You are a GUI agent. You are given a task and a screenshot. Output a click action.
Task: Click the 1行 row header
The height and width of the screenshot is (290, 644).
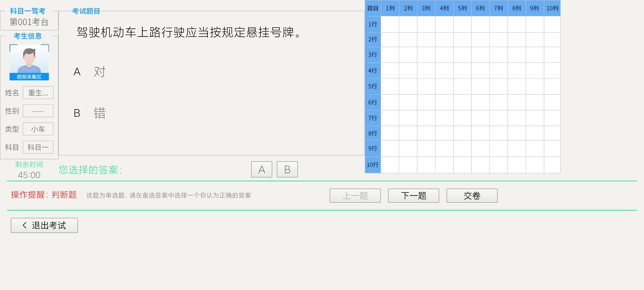tap(373, 24)
